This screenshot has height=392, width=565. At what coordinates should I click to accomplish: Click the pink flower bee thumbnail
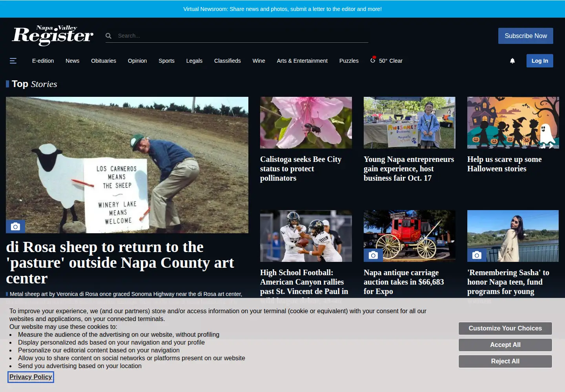(306, 123)
